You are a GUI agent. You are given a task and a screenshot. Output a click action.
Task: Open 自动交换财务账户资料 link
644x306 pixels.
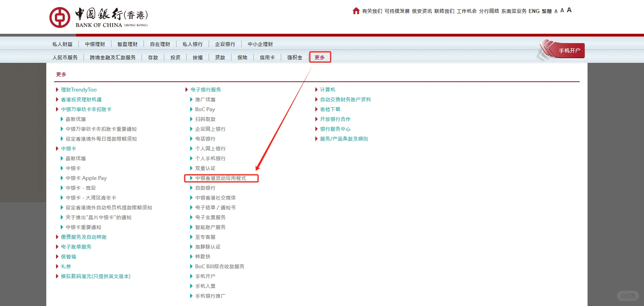(346, 100)
